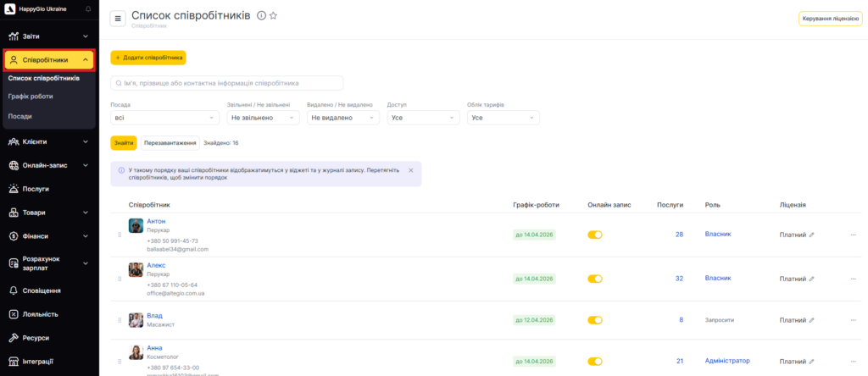Click pencil icon for Антон's license
The image size is (868, 376).
pyautogui.click(x=811, y=235)
